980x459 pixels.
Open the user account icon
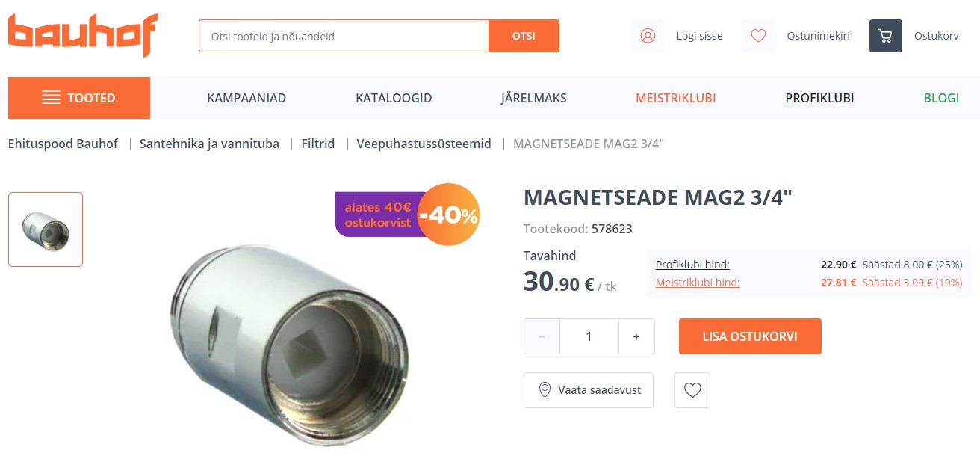click(648, 36)
